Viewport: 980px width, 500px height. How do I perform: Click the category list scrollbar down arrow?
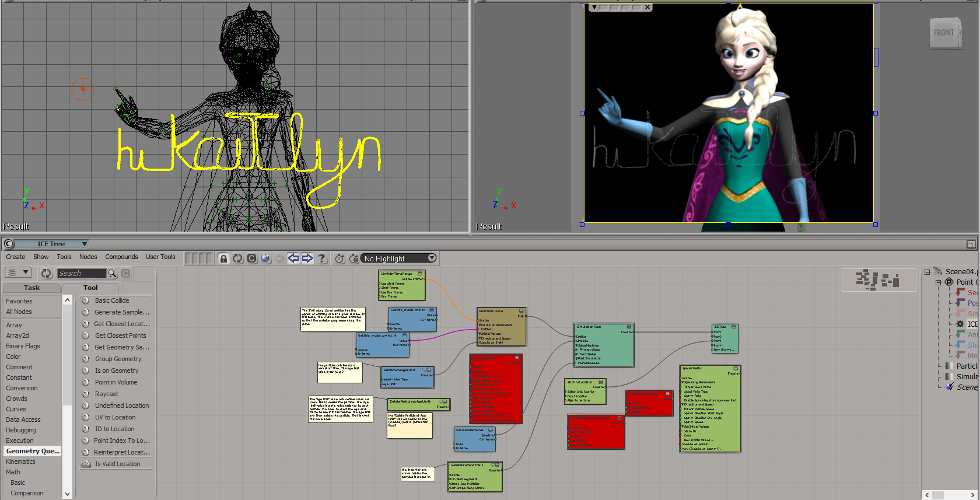(67, 494)
